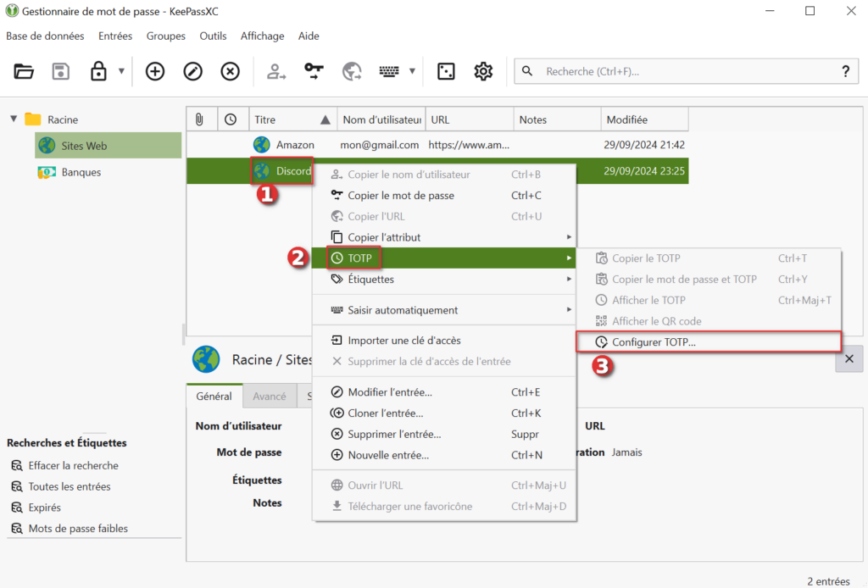This screenshot has width=868, height=588.
Task: Click Mots de passe faibles search
Action: click(78, 529)
